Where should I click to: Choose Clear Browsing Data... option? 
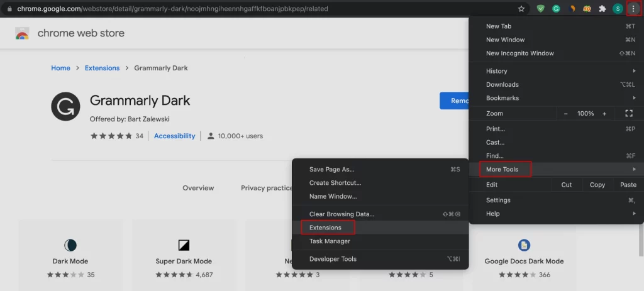tap(380, 214)
